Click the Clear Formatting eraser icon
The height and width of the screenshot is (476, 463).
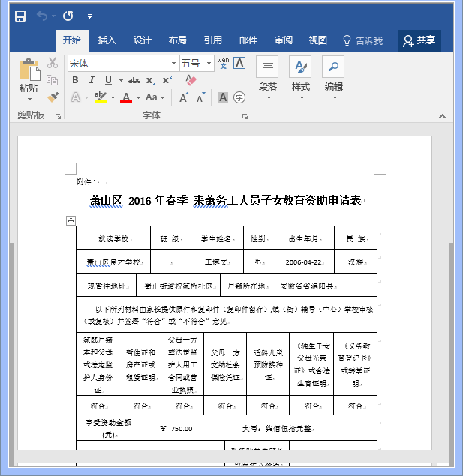191,80
